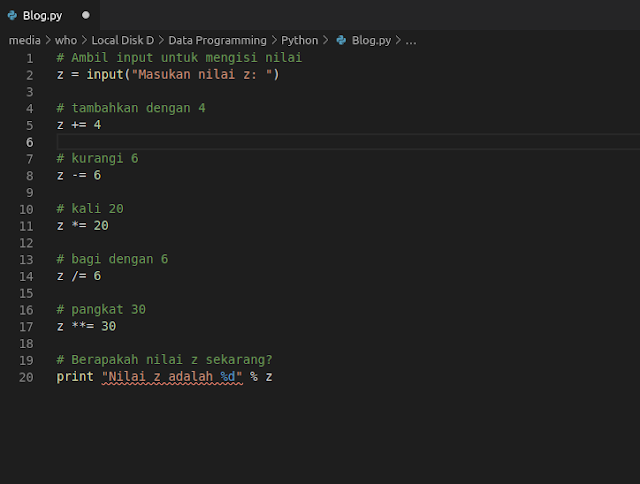Click the Python icon in the breadcrumb
This screenshot has width=640, height=484.
pos(341,40)
